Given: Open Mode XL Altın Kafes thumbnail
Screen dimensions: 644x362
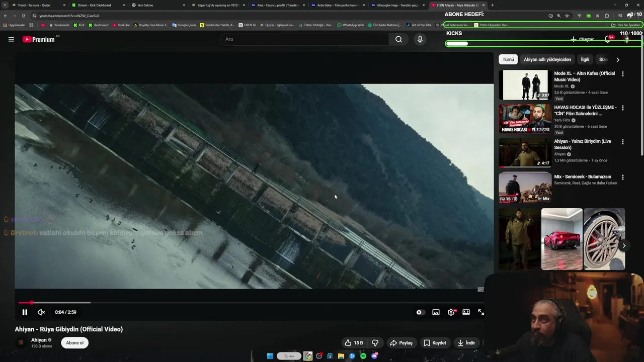Looking at the screenshot, I should point(525,84).
